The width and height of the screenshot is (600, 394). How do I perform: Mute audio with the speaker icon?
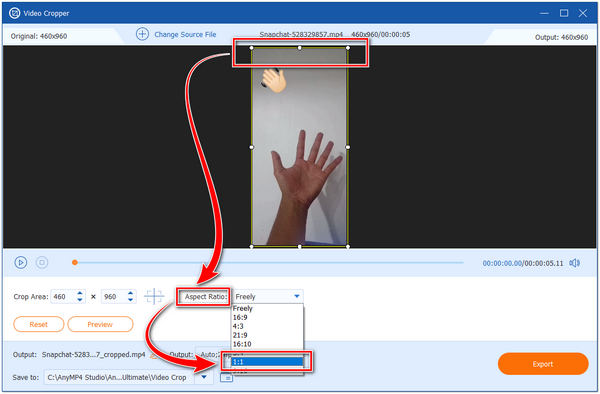point(574,263)
